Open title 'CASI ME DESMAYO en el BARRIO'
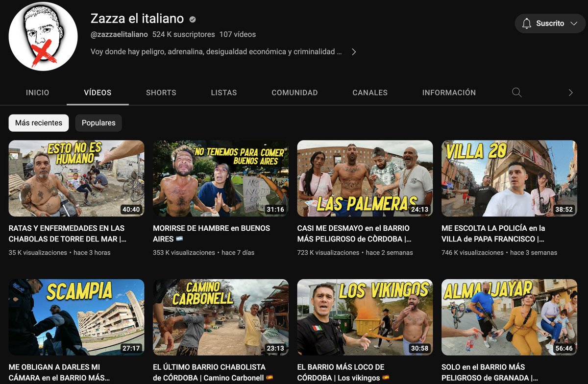Screen dimensions: 588x384 355,234
